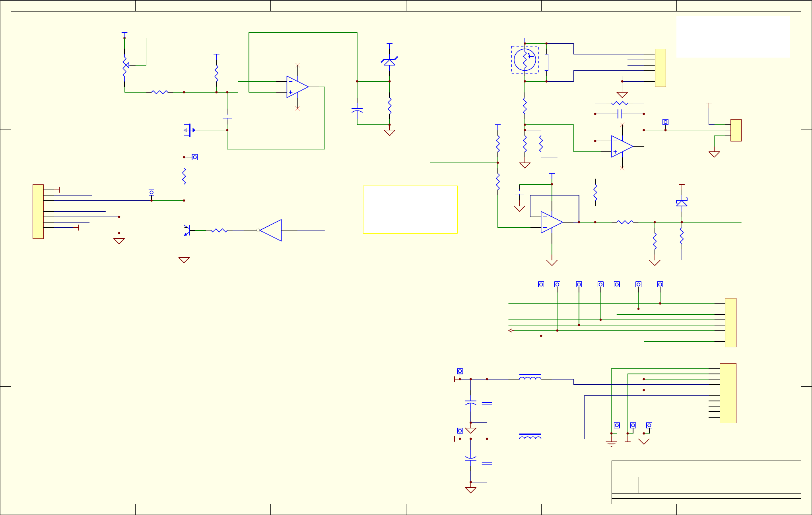Select the left-side yellow connector block
The height and width of the screenshot is (515, 812).
coord(38,211)
